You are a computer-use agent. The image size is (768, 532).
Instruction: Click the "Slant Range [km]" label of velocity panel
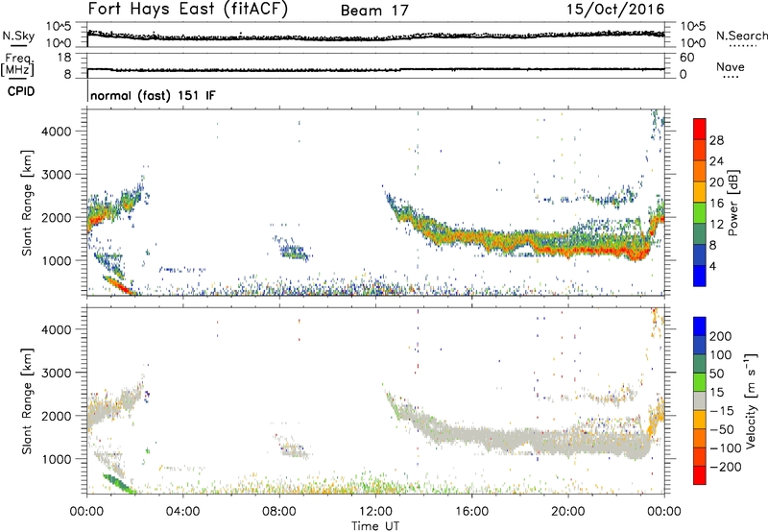[x=27, y=401]
